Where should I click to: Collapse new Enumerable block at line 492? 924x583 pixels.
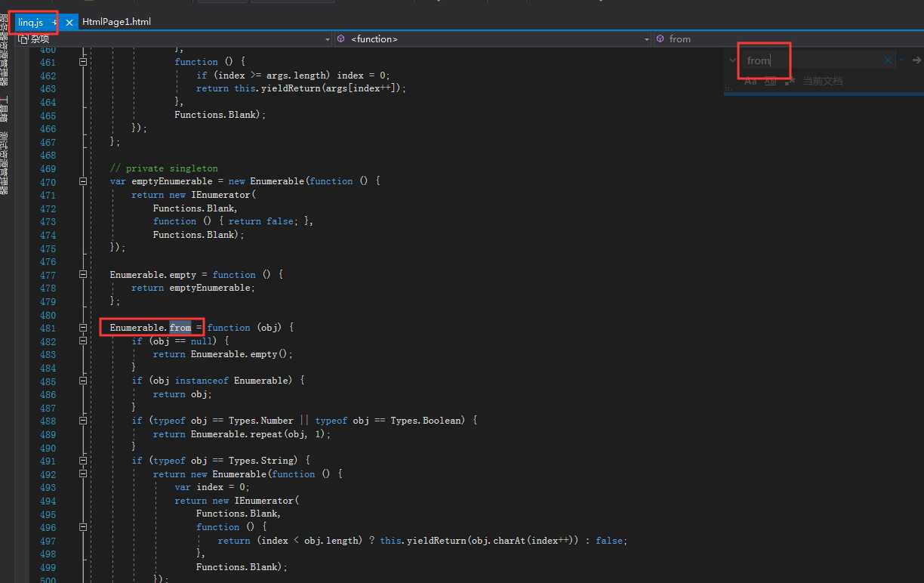83,474
